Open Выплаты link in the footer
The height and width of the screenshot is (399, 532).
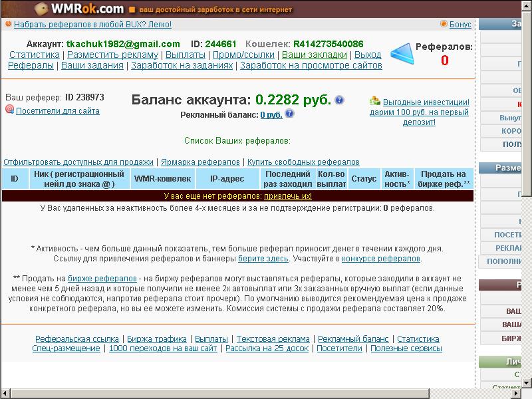click(x=211, y=339)
